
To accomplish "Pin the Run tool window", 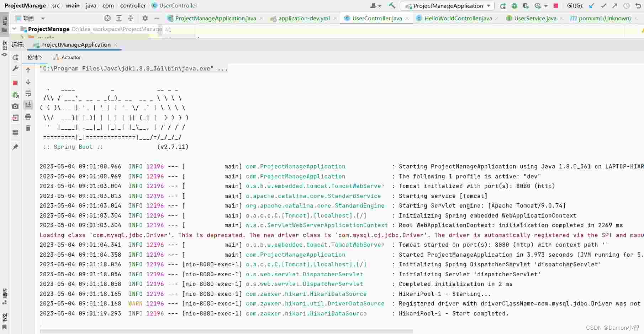I will [15, 147].
